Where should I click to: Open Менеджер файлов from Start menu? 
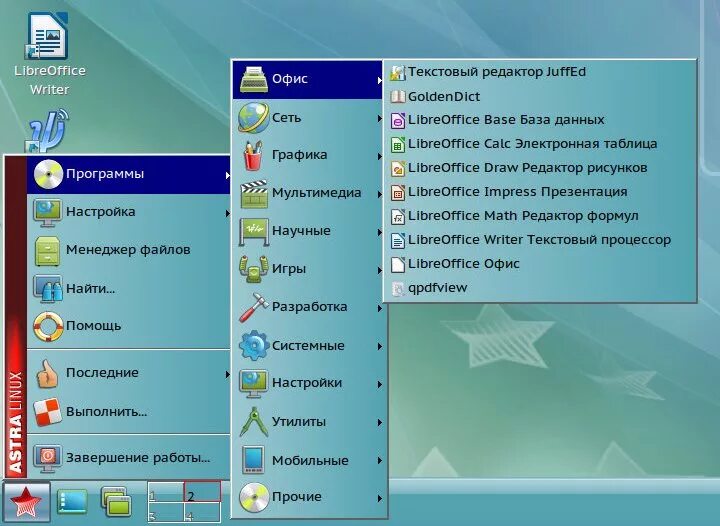pyautogui.click(x=129, y=250)
